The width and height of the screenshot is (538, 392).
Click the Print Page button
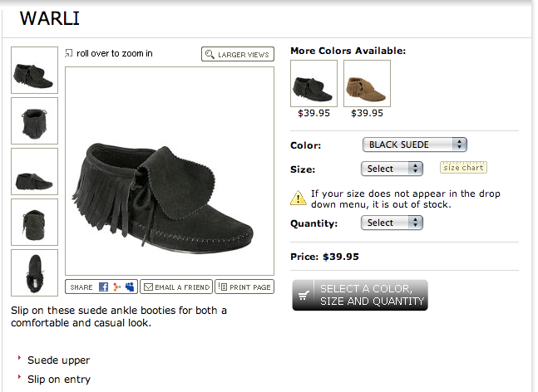[x=244, y=287]
